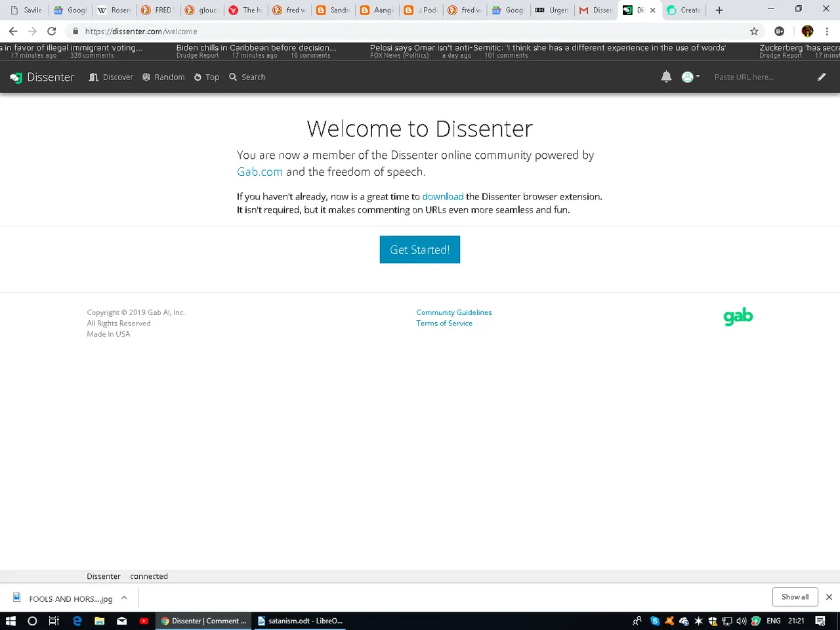Click the Dissenter logo in navbar
The width and height of the screenshot is (840, 630).
tap(42, 77)
